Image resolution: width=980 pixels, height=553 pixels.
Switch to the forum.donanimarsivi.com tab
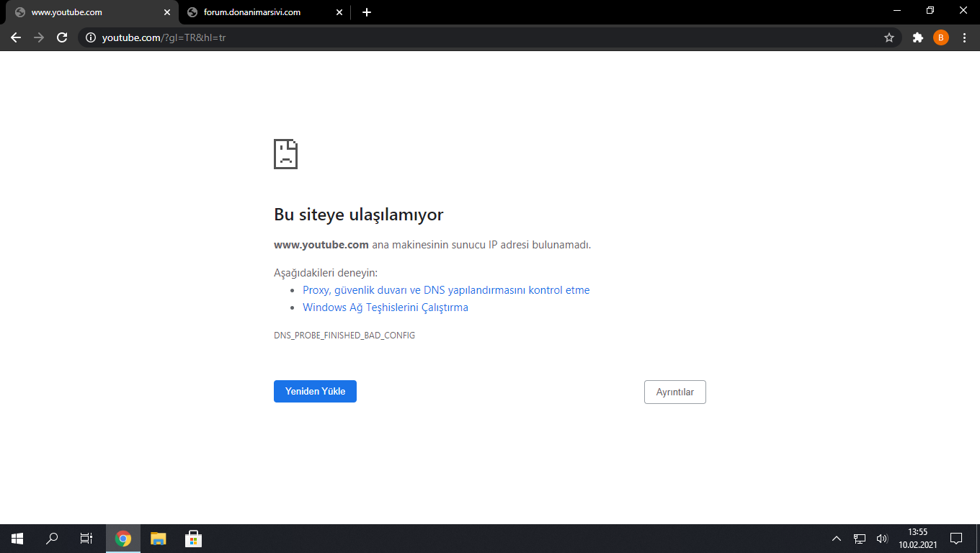click(264, 12)
